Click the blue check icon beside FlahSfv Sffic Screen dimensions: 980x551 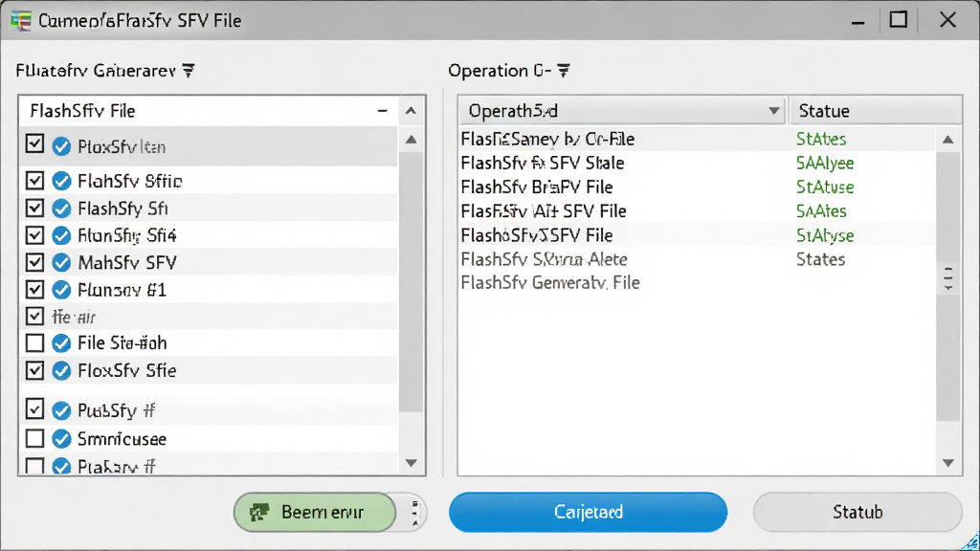coord(61,181)
